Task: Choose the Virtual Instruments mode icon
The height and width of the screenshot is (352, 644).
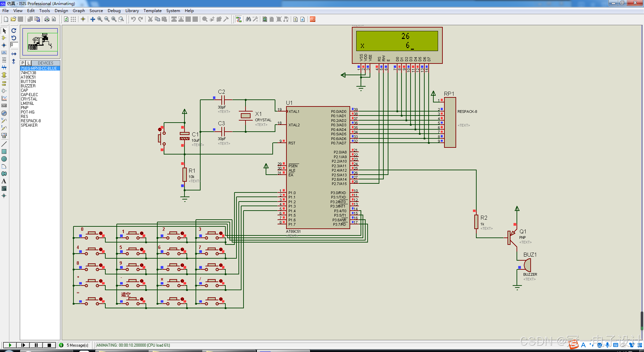Action: [4, 136]
